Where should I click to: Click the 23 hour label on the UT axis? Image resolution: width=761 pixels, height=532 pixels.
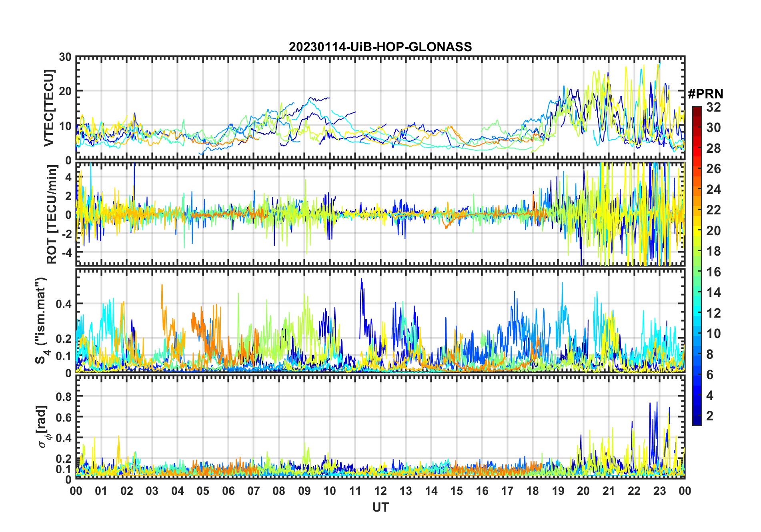point(660,491)
